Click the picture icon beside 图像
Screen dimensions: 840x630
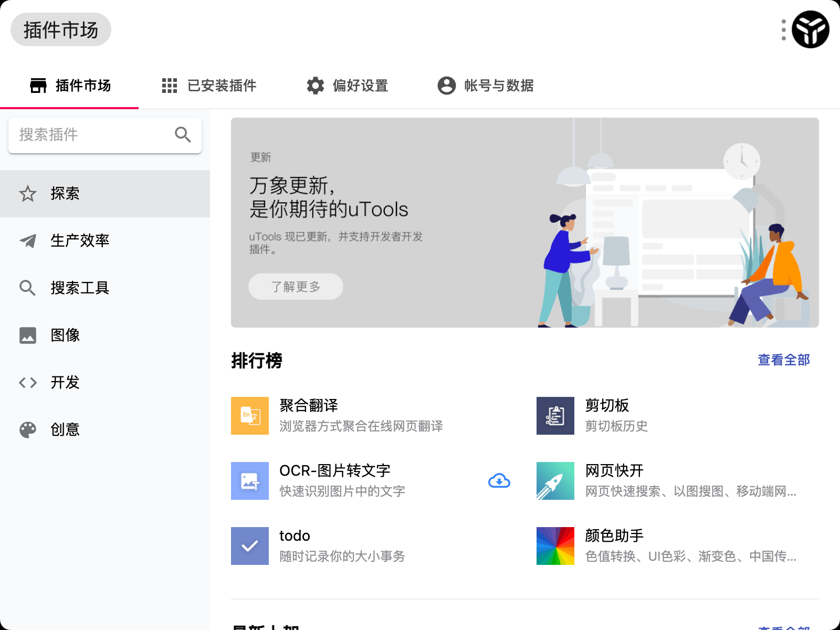click(x=28, y=335)
